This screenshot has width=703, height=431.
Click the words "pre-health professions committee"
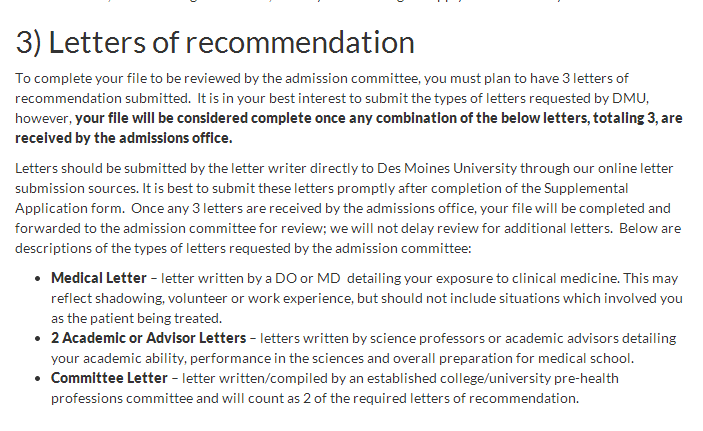(x=334, y=388)
